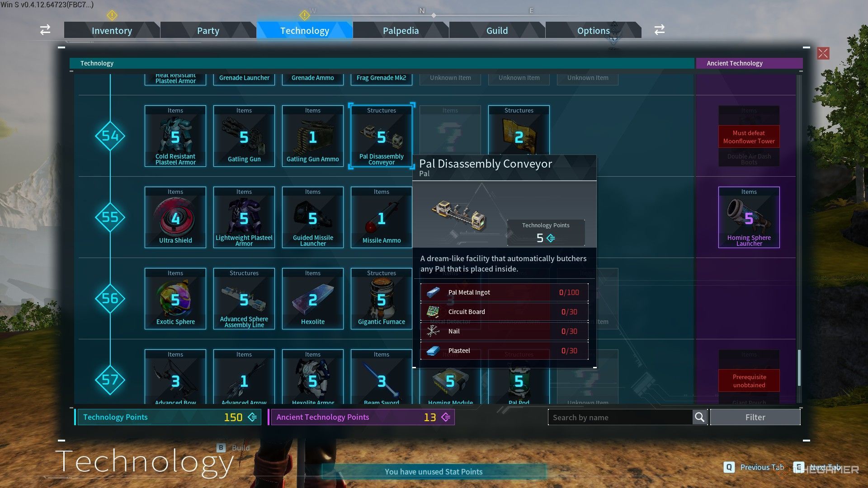Click the Pal Disassembly Conveyor icon

[x=382, y=136]
